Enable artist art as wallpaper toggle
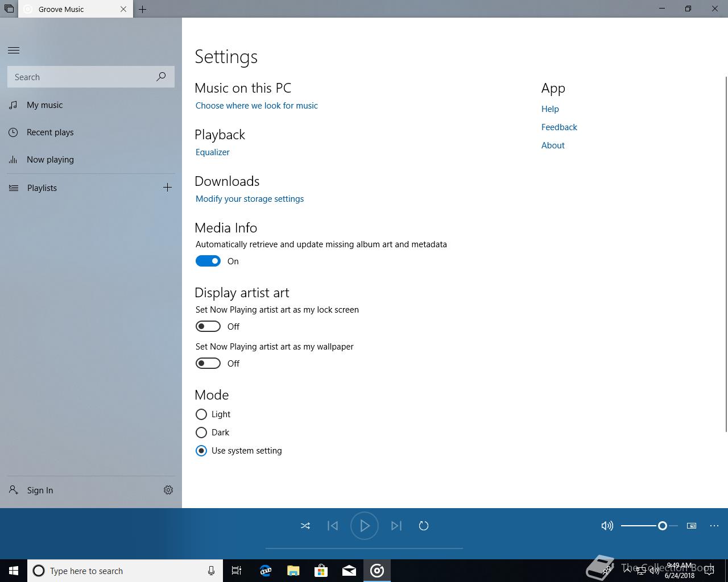 208,363
